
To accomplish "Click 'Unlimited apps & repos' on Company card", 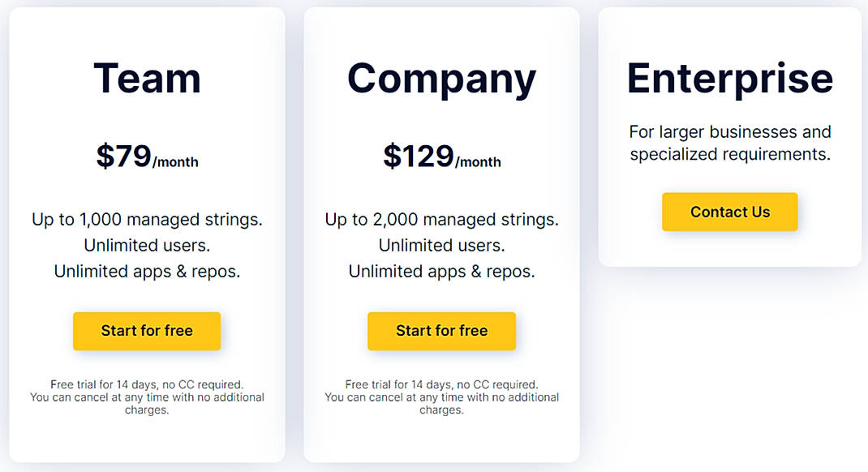I will tap(441, 272).
